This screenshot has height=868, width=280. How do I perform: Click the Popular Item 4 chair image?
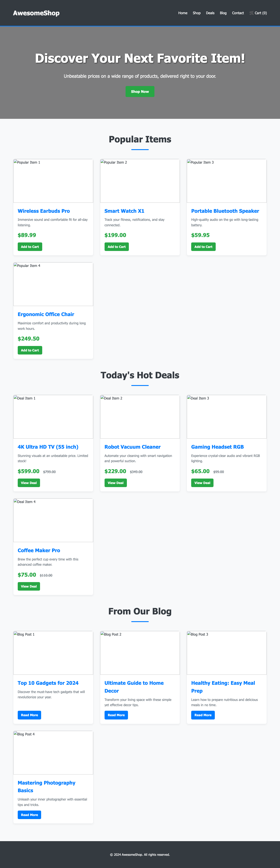coord(53,284)
